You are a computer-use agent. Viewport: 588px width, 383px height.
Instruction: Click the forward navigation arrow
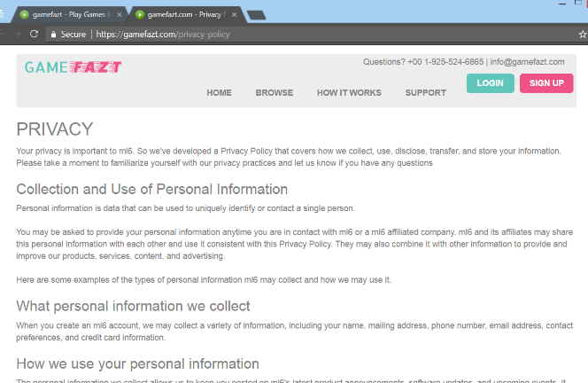pyautogui.click(x=17, y=35)
